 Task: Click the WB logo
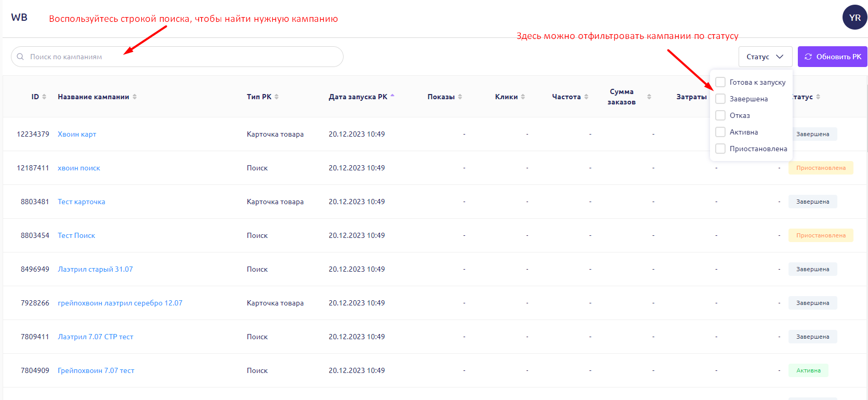coord(19,17)
